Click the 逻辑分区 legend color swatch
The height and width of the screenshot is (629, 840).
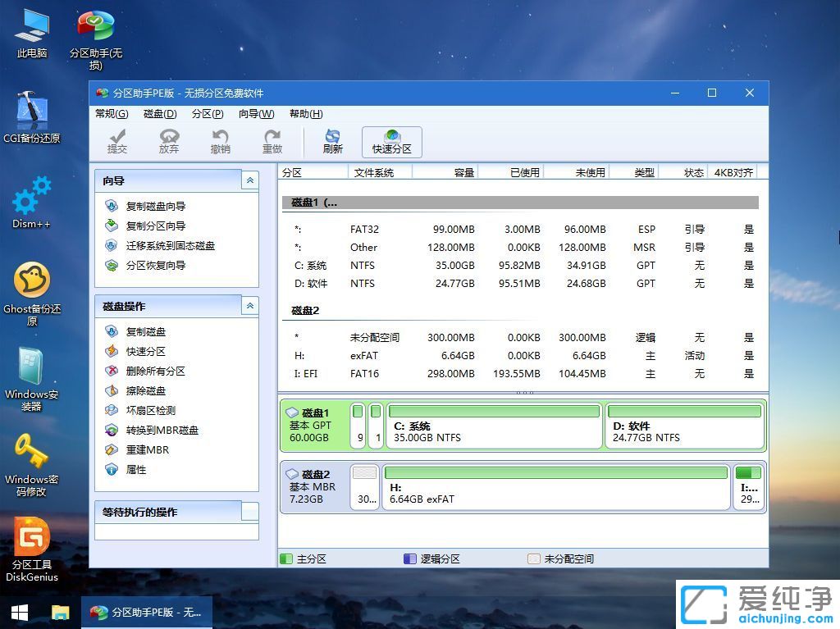coord(410,558)
